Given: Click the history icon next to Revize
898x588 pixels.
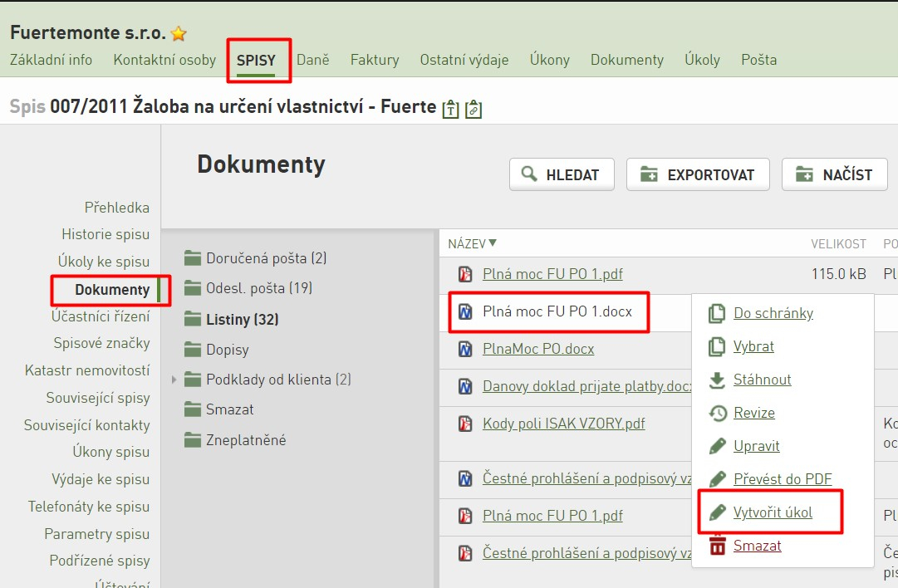Looking at the screenshot, I should tap(717, 413).
